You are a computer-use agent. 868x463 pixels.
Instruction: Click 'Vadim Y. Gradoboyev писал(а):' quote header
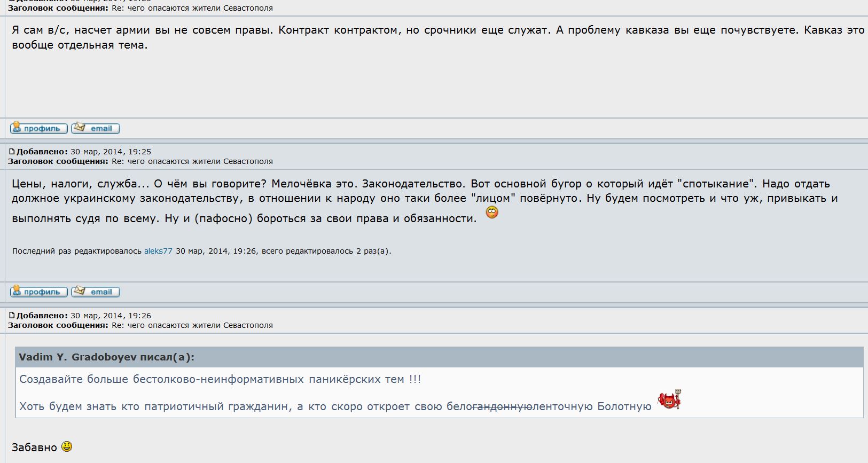point(107,357)
